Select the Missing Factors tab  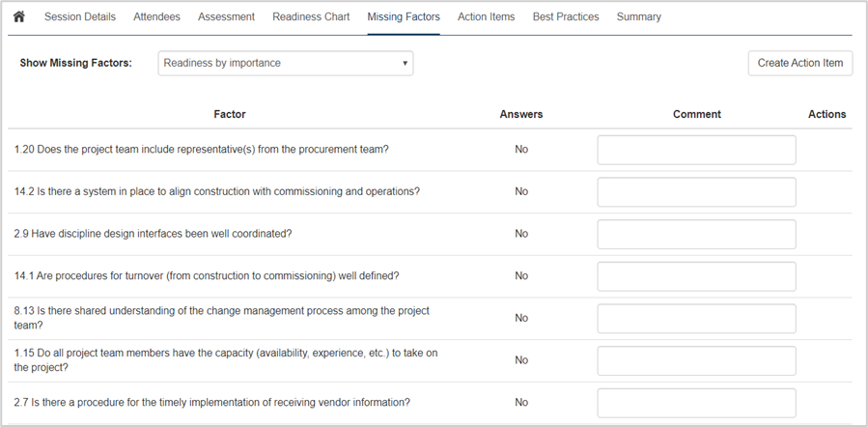(x=404, y=17)
